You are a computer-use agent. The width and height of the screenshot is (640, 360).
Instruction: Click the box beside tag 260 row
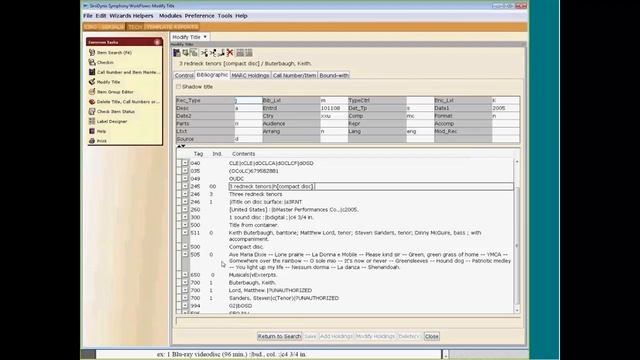185,209
